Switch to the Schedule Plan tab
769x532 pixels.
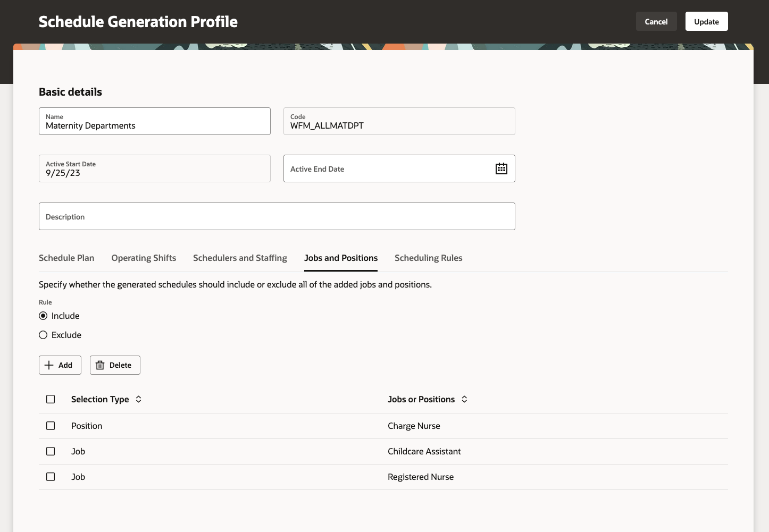(66, 258)
